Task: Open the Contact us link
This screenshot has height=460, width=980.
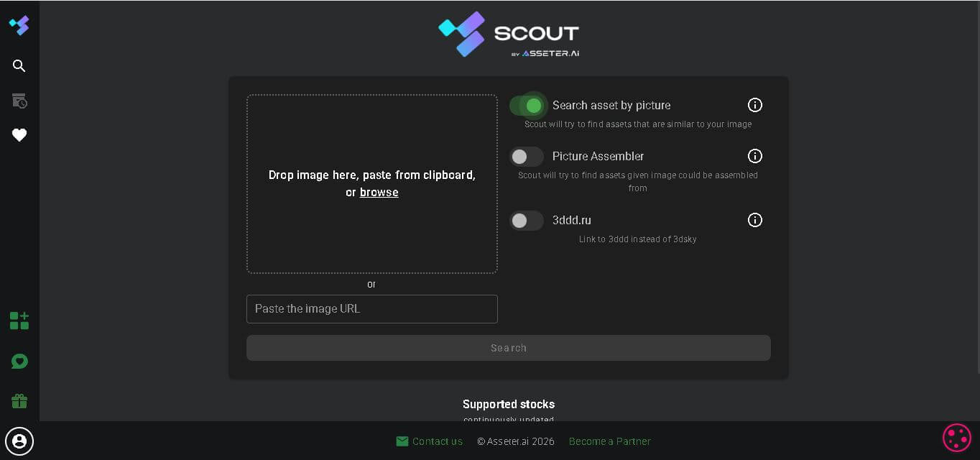Action: pyautogui.click(x=437, y=441)
